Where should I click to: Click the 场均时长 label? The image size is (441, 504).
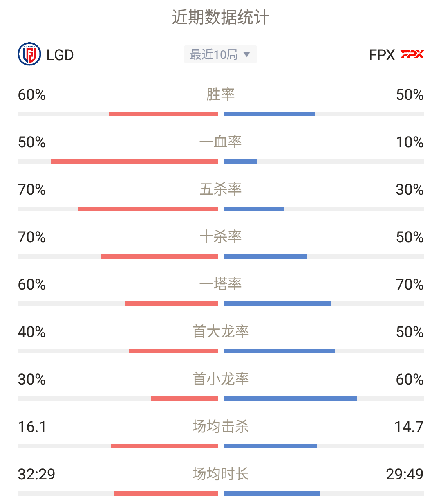tap(221, 474)
